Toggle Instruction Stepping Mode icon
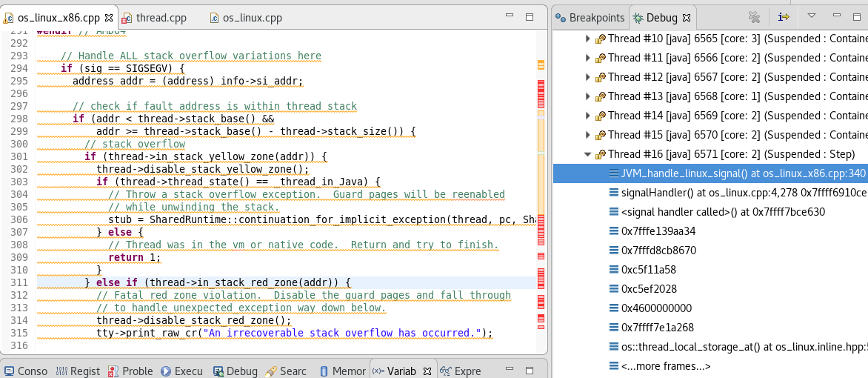 [784, 17]
